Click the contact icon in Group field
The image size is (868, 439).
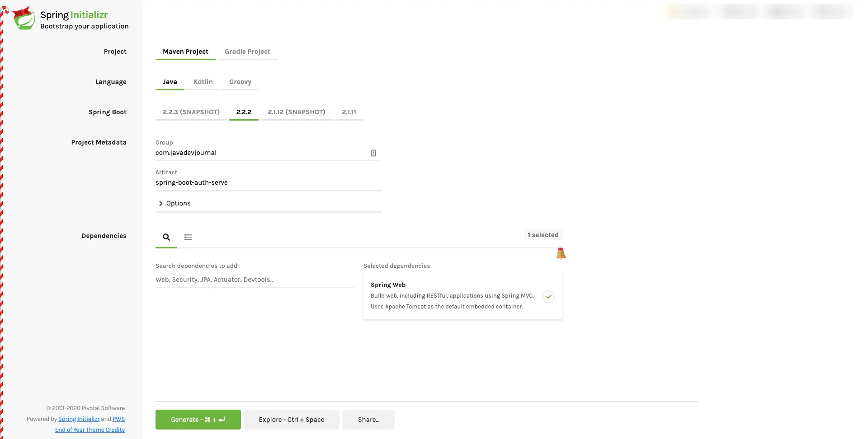pos(373,153)
